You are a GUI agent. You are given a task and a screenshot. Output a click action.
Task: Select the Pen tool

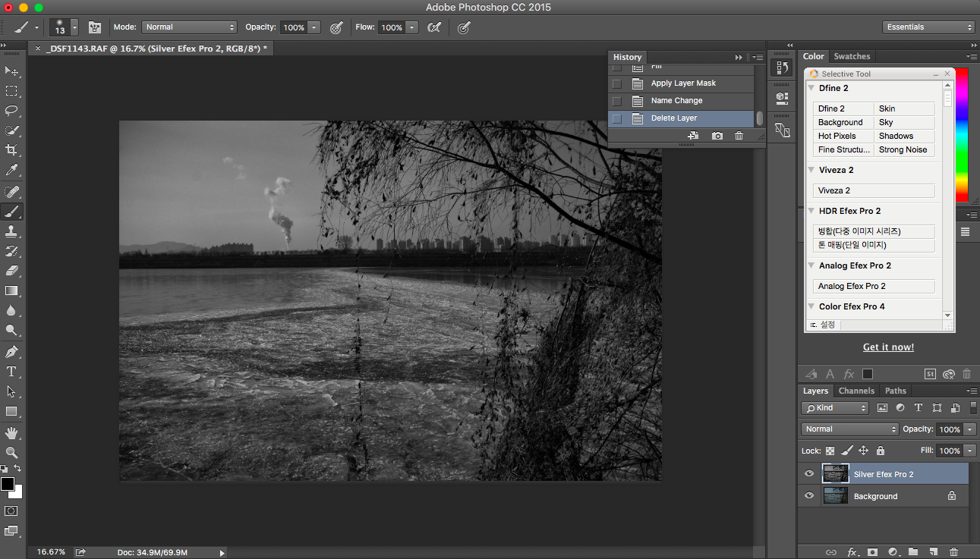[11, 352]
